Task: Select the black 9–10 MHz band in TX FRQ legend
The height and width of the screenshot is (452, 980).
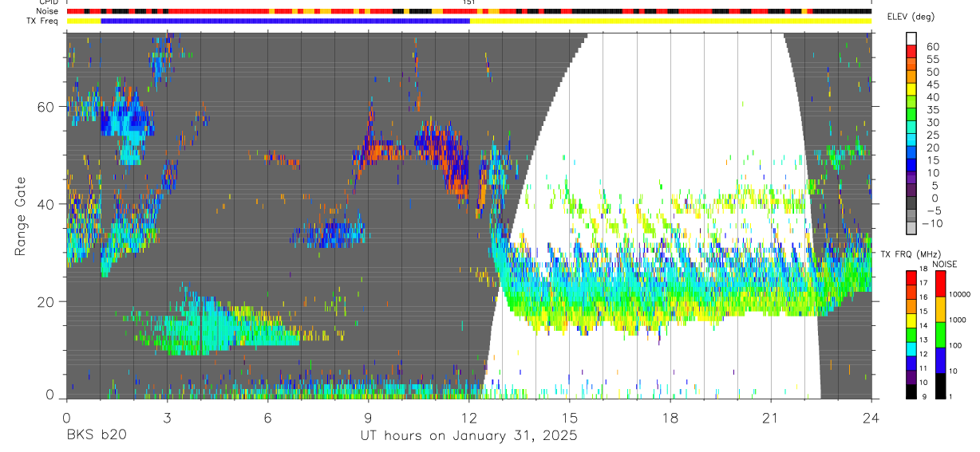Action: tap(911, 391)
